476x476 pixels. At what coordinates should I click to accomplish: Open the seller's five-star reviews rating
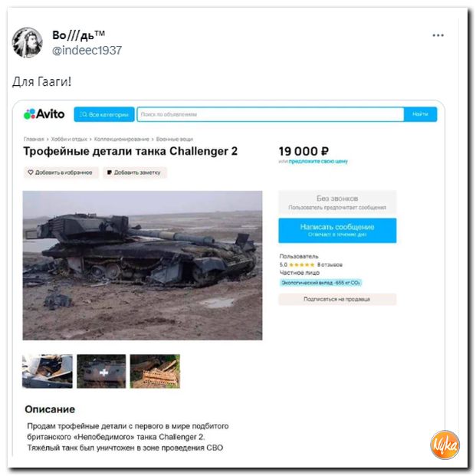[311, 264]
